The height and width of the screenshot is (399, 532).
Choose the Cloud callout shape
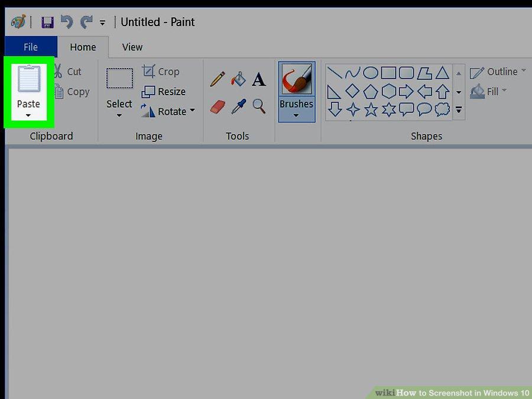pyautogui.click(x=442, y=109)
